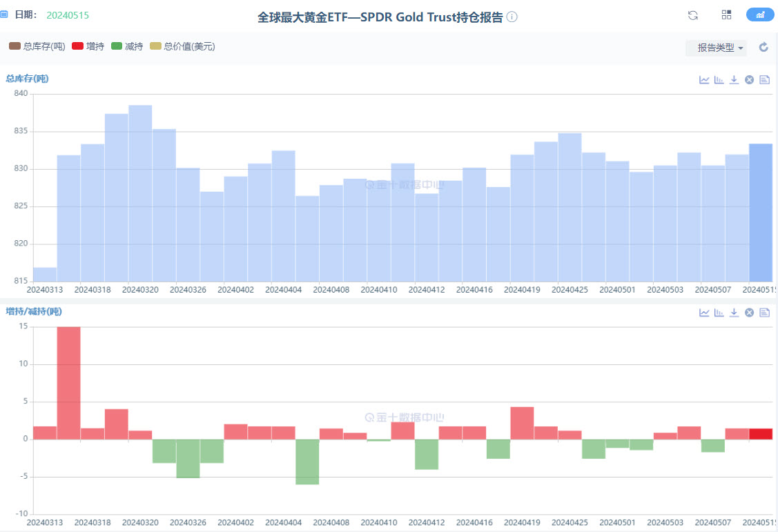The image size is (778, 532).
Task: Open the info icon beside the report title
Action: [x=512, y=17]
